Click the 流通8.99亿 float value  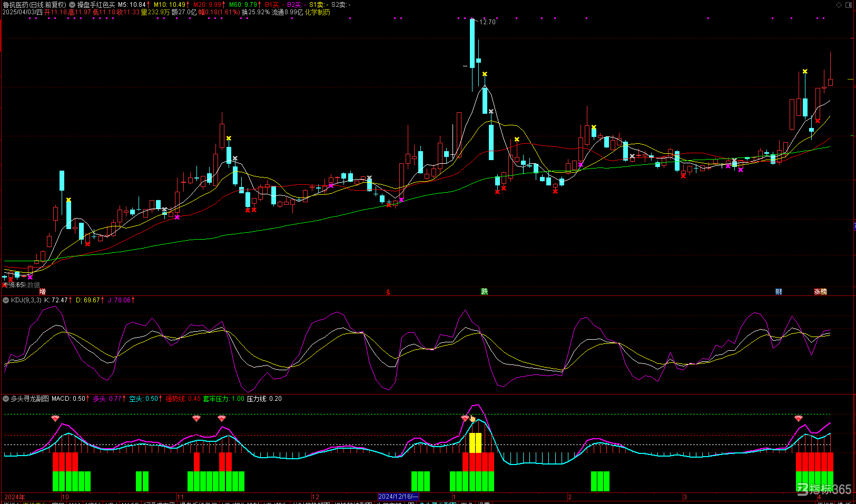288,12
